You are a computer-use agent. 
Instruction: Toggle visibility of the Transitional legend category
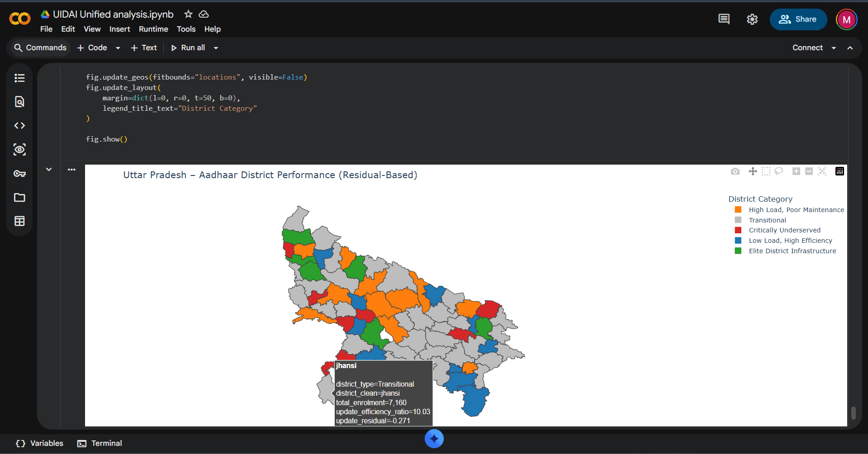coord(767,220)
